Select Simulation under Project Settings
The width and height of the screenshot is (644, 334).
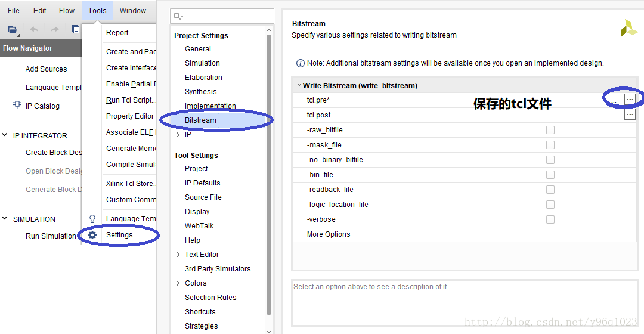point(202,63)
